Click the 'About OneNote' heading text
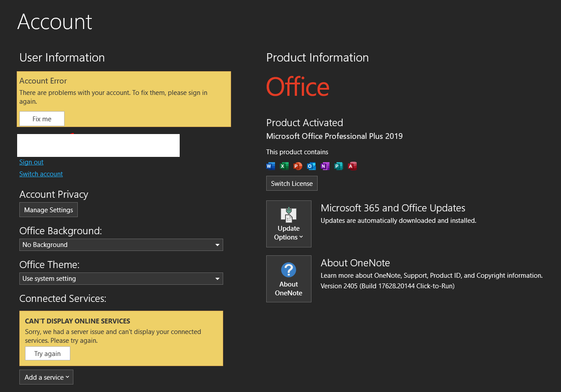The image size is (561, 392). tap(355, 263)
